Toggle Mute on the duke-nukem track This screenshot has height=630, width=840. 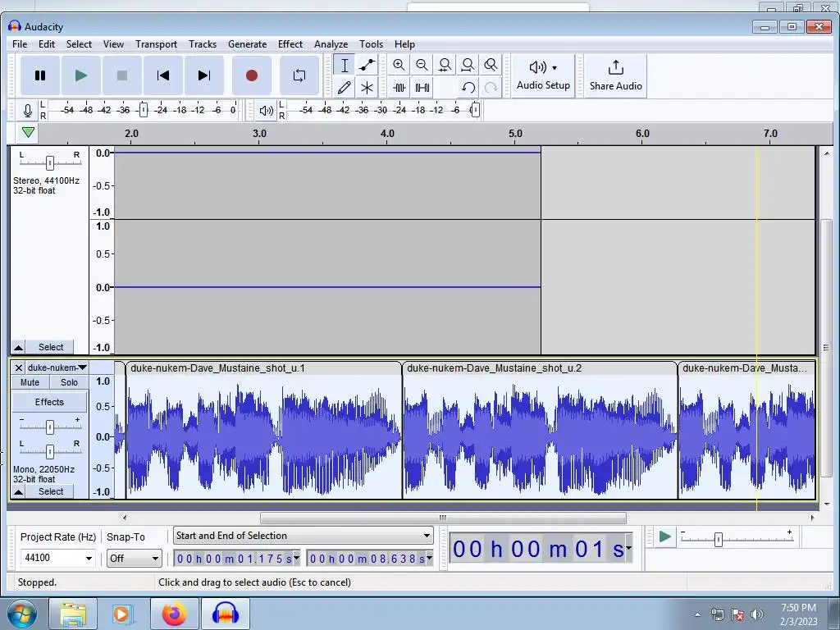(x=30, y=382)
